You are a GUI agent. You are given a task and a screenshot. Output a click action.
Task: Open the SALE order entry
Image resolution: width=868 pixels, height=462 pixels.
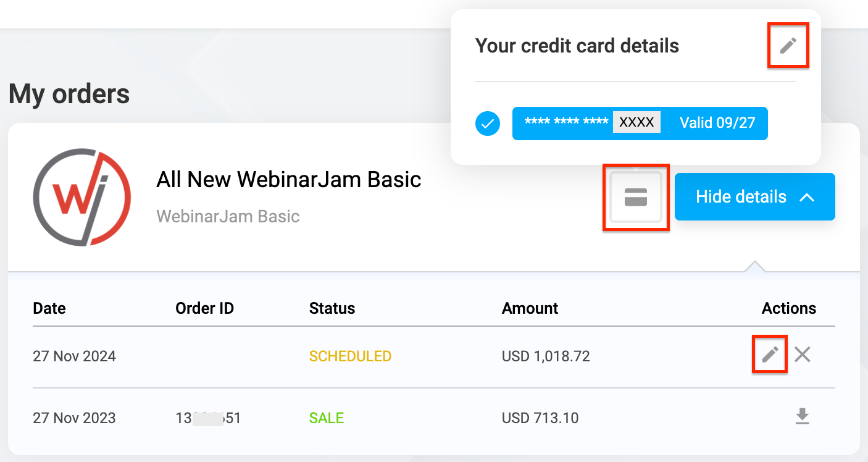click(326, 418)
